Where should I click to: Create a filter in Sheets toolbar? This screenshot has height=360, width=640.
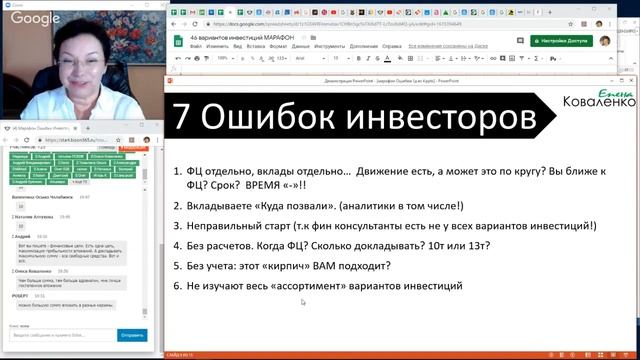tap(522, 59)
